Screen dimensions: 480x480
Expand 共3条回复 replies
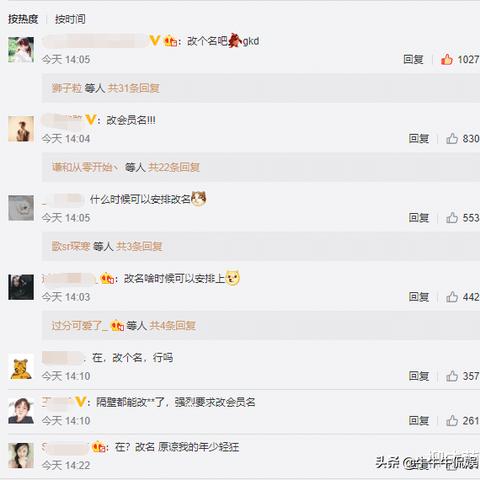point(139,246)
